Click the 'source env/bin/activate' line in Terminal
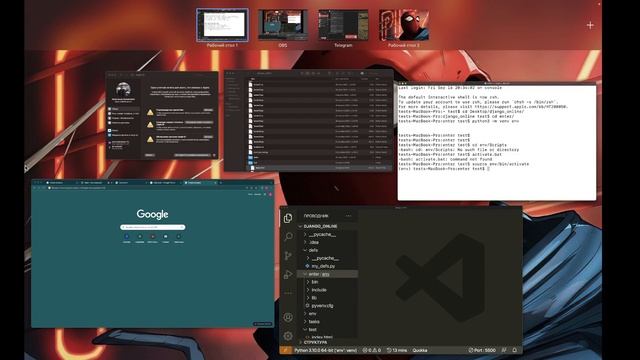The height and width of the screenshot is (360, 640). tap(464, 164)
